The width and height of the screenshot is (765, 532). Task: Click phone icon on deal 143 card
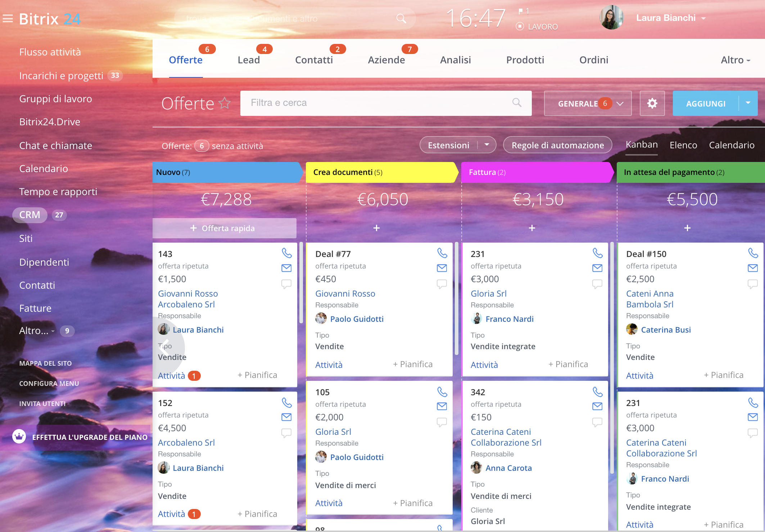(286, 253)
